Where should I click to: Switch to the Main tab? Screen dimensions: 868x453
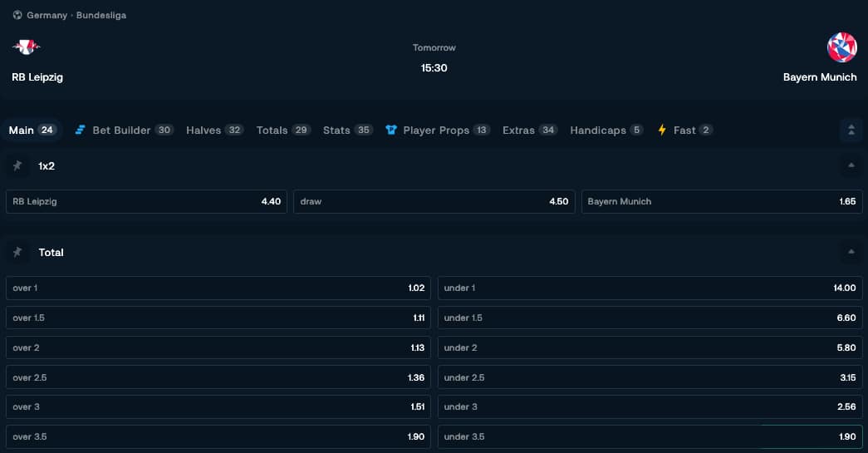coord(32,130)
